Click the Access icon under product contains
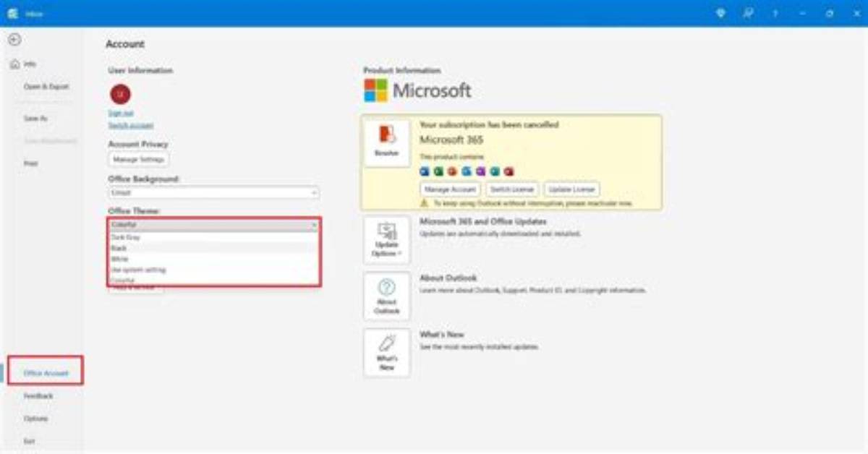868x454 pixels. tap(509, 171)
